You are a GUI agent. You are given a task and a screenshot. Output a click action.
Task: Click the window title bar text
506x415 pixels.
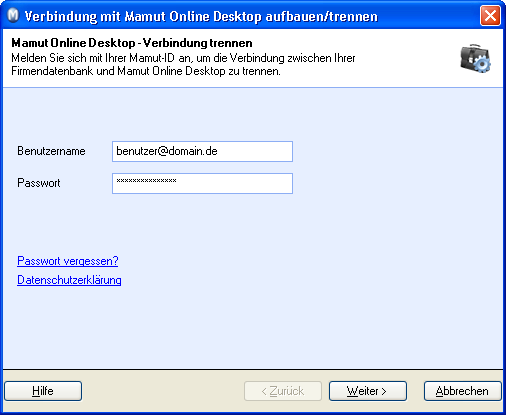tap(201, 16)
